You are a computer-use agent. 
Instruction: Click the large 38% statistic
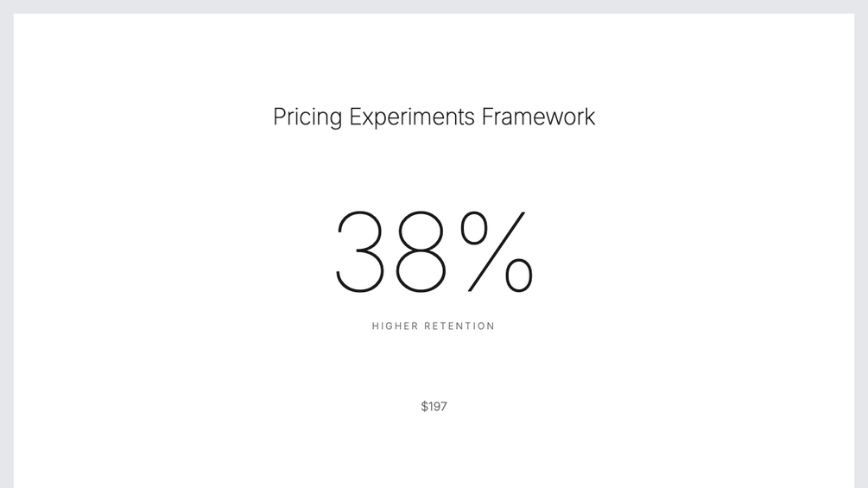click(434, 252)
